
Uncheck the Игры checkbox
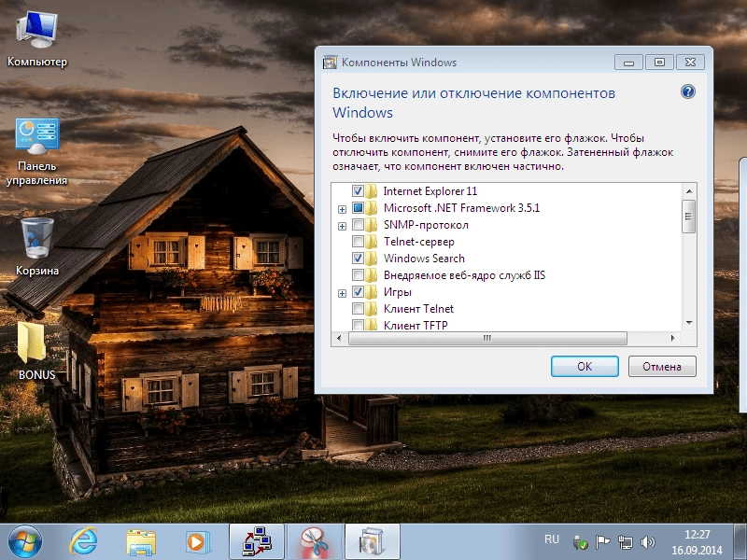click(x=358, y=292)
